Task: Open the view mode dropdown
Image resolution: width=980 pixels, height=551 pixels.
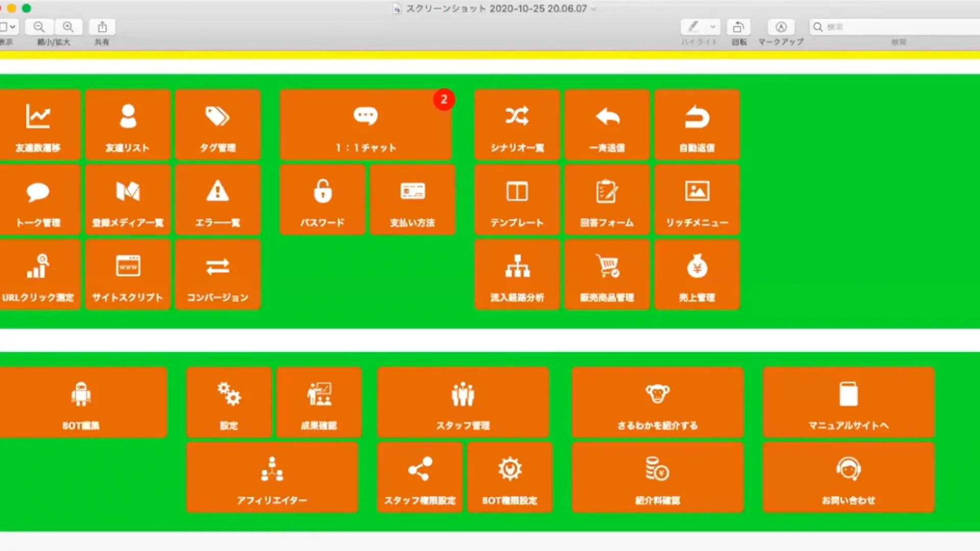Action: 8,27
